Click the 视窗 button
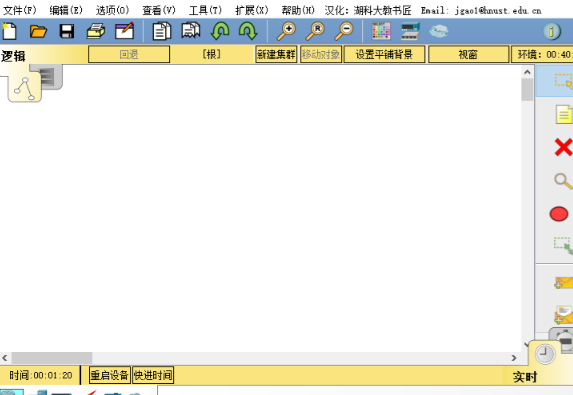Image resolution: width=573 pixels, height=395 pixels. (468, 54)
